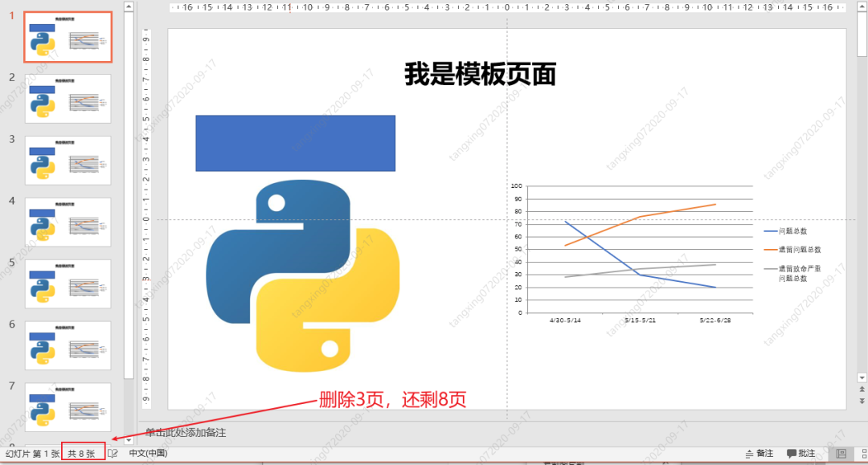Click the 遗留问题总数 legend entry in chart
The height and width of the screenshot is (465, 868).
click(792, 249)
